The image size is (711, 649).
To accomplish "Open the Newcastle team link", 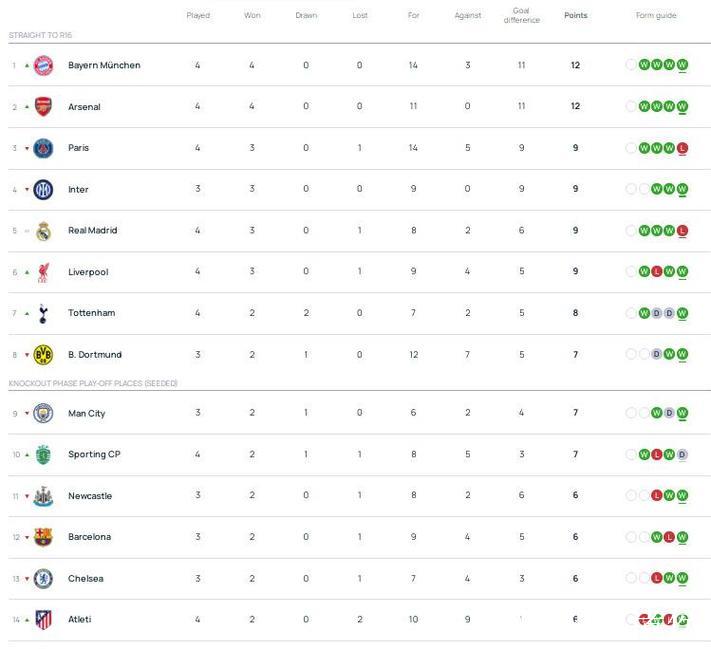I will coord(90,496).
